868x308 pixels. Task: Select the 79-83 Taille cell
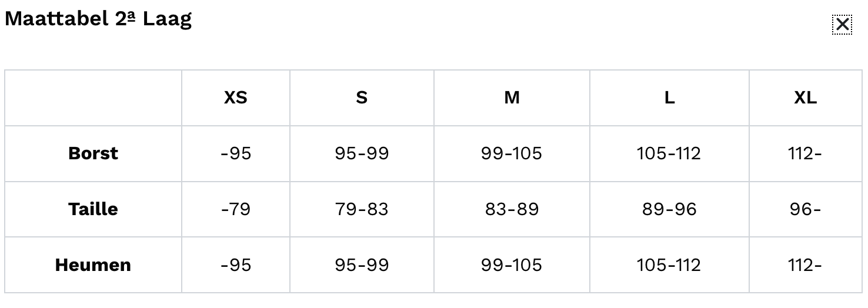(362, 209)
